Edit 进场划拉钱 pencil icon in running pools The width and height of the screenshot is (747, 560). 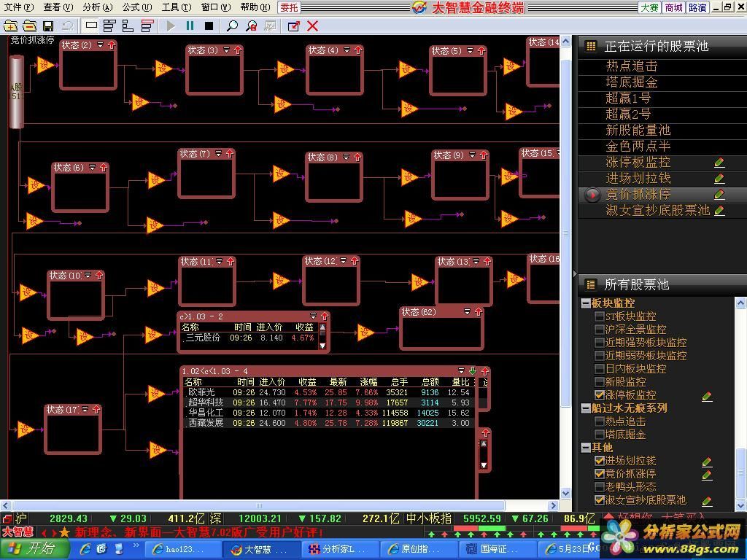[x=719, y=179]
